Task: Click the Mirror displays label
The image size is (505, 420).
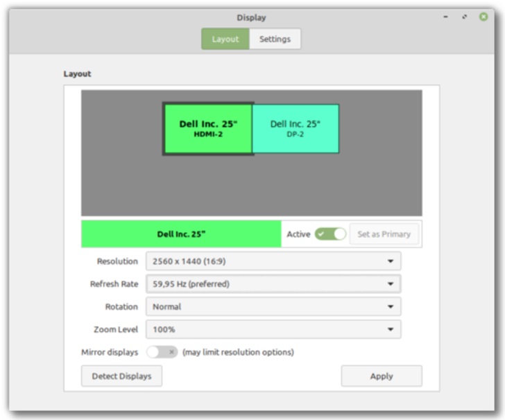Action: tap(110, 352)
